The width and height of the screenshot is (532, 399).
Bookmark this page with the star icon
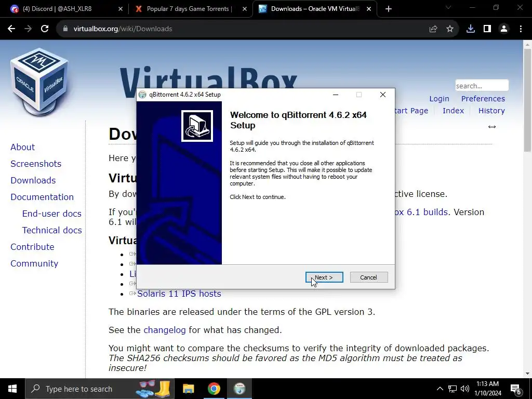tap(450, 29)
